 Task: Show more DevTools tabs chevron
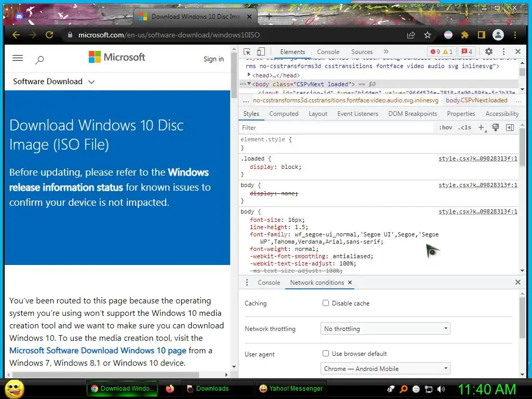(x=386, y=51)
